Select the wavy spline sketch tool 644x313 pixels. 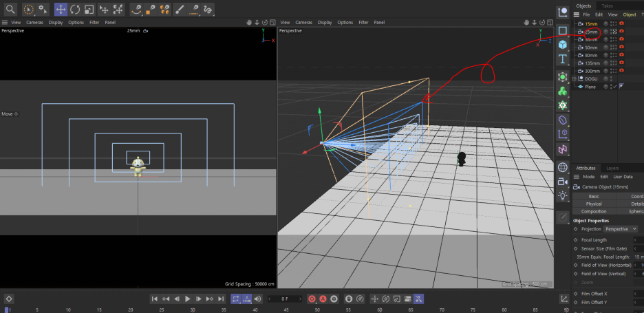tap(208, 9)
